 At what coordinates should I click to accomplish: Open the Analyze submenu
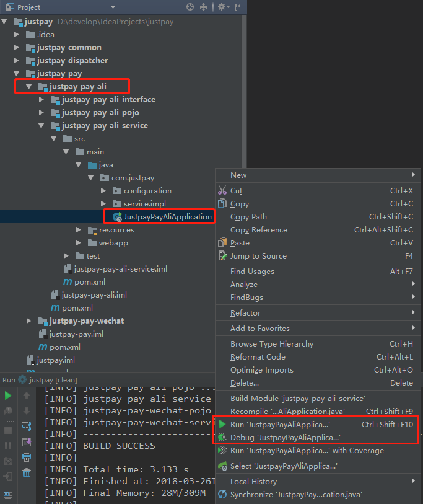pyautogui.click(x=318, y=285)
